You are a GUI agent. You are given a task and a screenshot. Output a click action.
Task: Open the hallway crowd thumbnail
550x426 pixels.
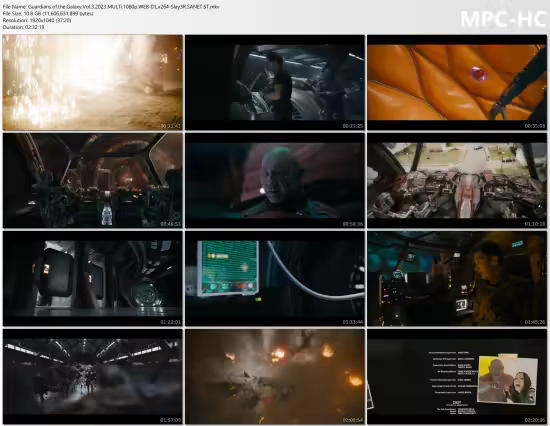[93, 377]
